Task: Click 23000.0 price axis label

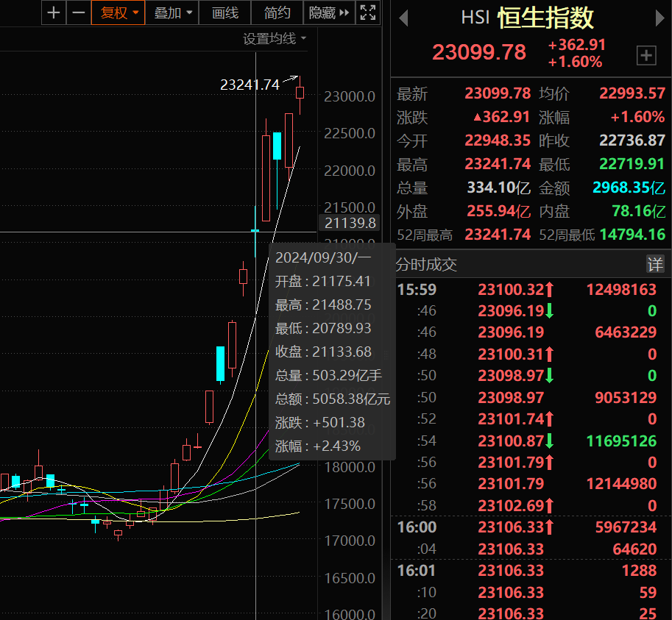Action: pyautogui.click(x=350, y=97)
